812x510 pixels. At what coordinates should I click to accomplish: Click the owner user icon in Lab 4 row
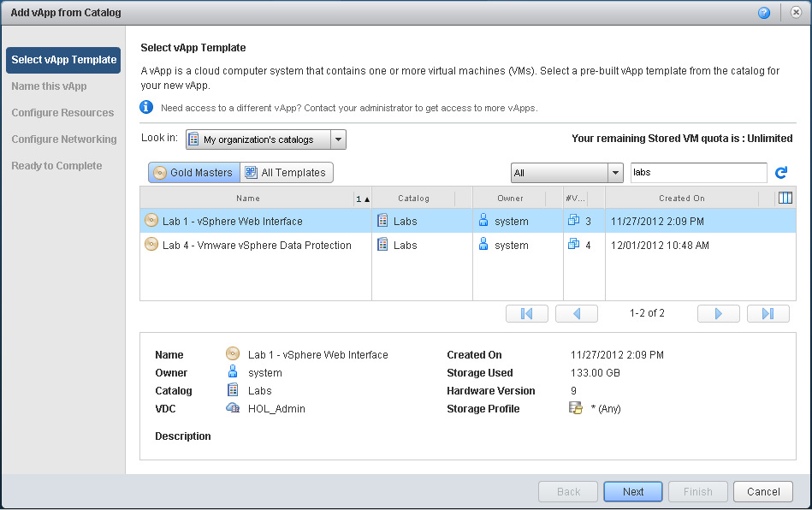pyautogui.click(x=483, y=244)
